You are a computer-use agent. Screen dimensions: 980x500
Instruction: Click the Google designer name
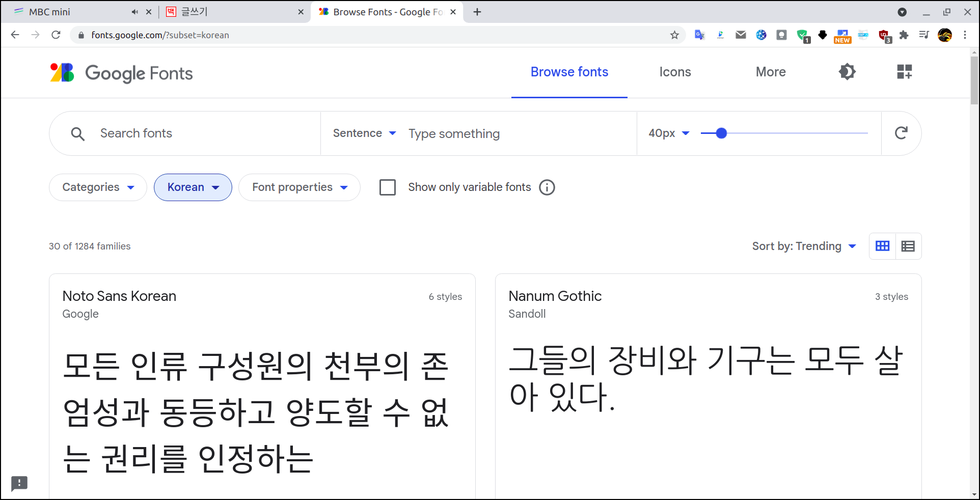click(80, 314)
